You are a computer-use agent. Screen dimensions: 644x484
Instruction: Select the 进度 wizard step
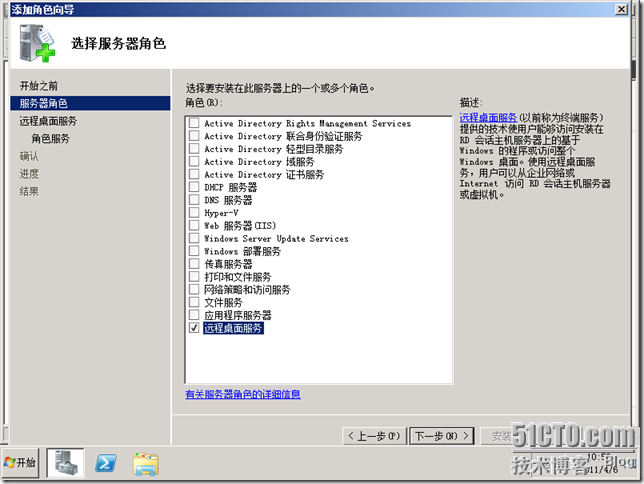coord(29,174)
